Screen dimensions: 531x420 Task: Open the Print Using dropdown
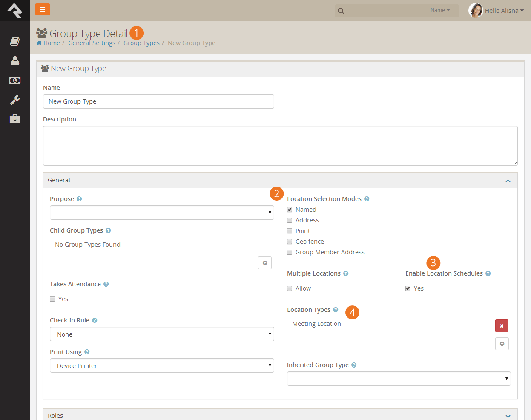[162, 365]
